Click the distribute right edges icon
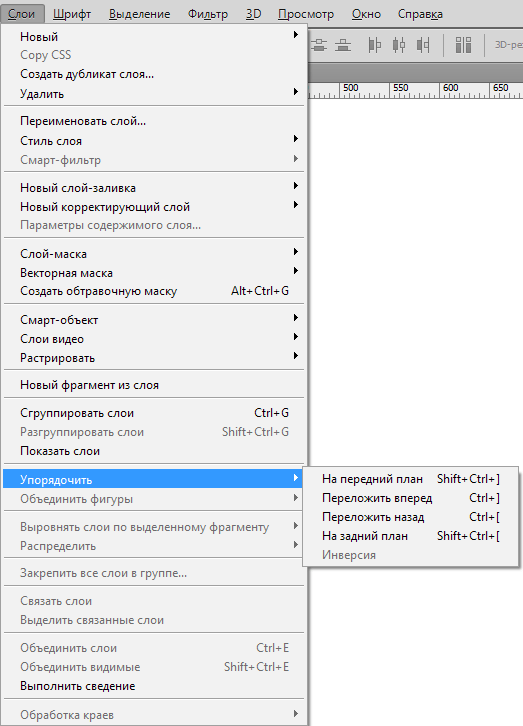This screenshot has height=726, width=523. point(423,45)
